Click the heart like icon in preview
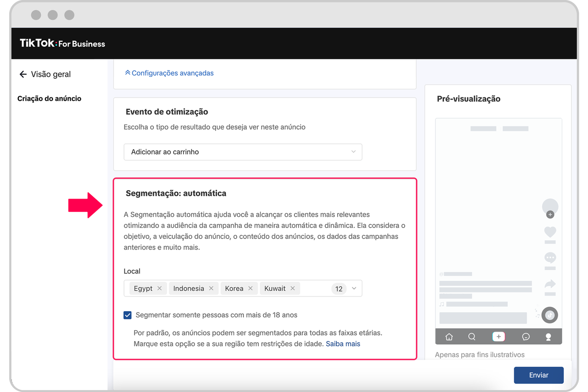Image resolution: width=588 pixels, height=392 pixels. (550, 232)
